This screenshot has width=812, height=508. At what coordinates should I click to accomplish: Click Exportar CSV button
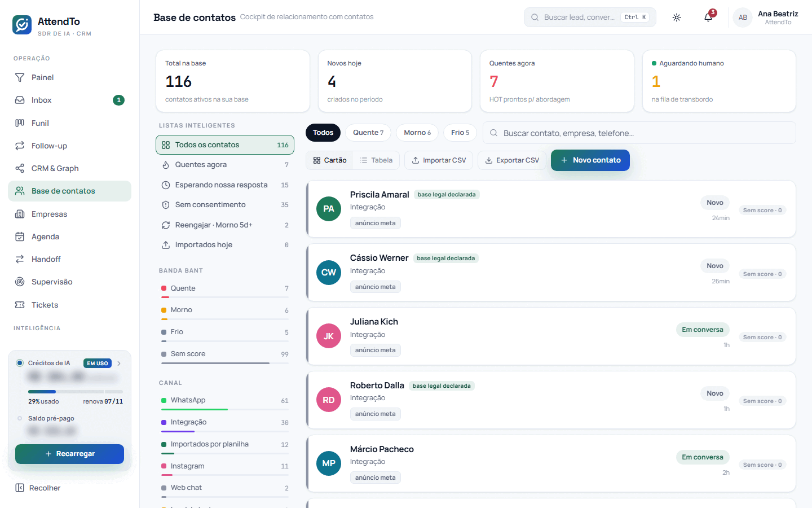[x=512, y=160]
